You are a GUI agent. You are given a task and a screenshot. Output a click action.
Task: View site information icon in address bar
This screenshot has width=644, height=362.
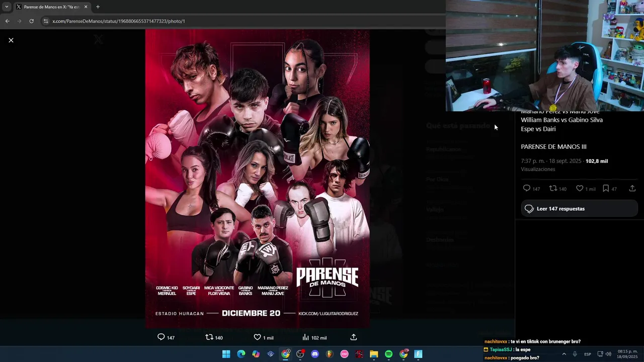(x=46, y=21)
